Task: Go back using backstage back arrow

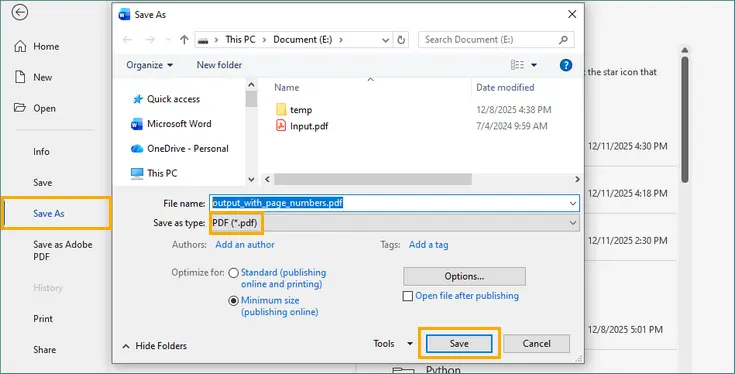Action: tap(20, 13)
